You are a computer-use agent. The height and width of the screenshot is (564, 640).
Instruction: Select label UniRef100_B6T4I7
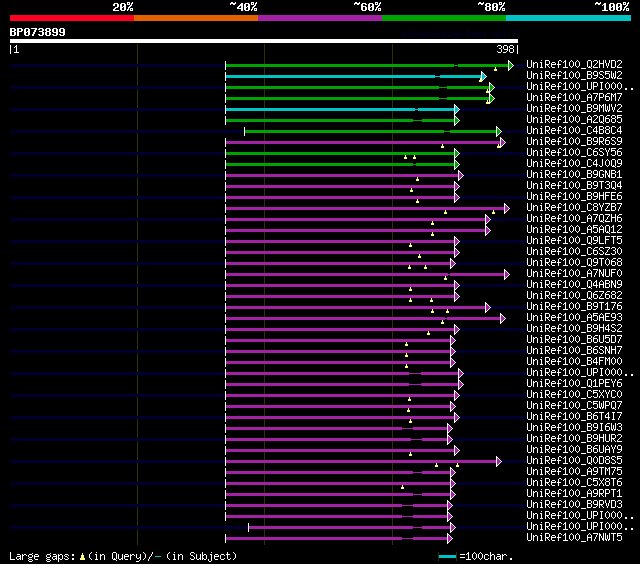pos(574,417)
